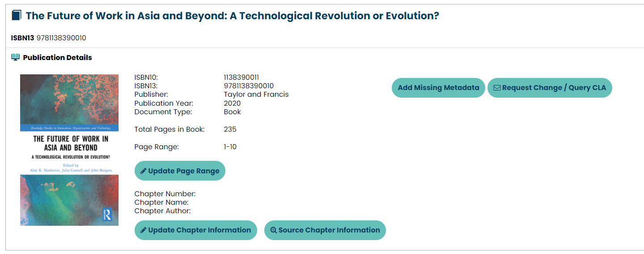Viewport: 644px width, 254px height.
Task: Click the pencil icon on Update Chapter Information
Action: coord(144,230)
